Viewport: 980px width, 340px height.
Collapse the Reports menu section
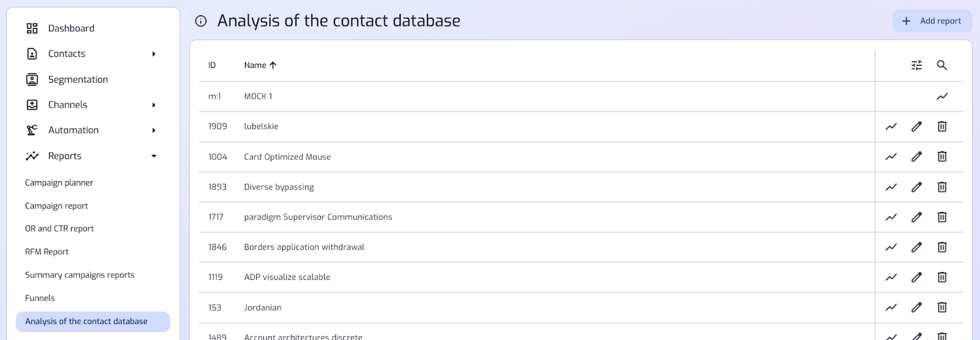click(x=154, y=156)
